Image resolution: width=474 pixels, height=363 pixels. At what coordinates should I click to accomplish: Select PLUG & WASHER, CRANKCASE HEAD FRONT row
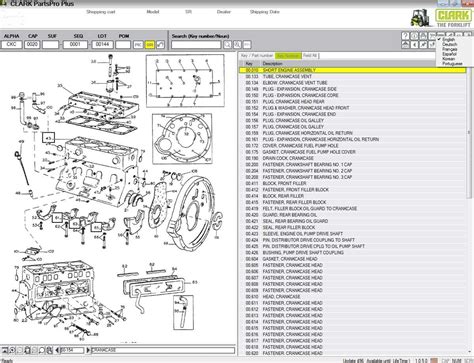coord(353,108)
